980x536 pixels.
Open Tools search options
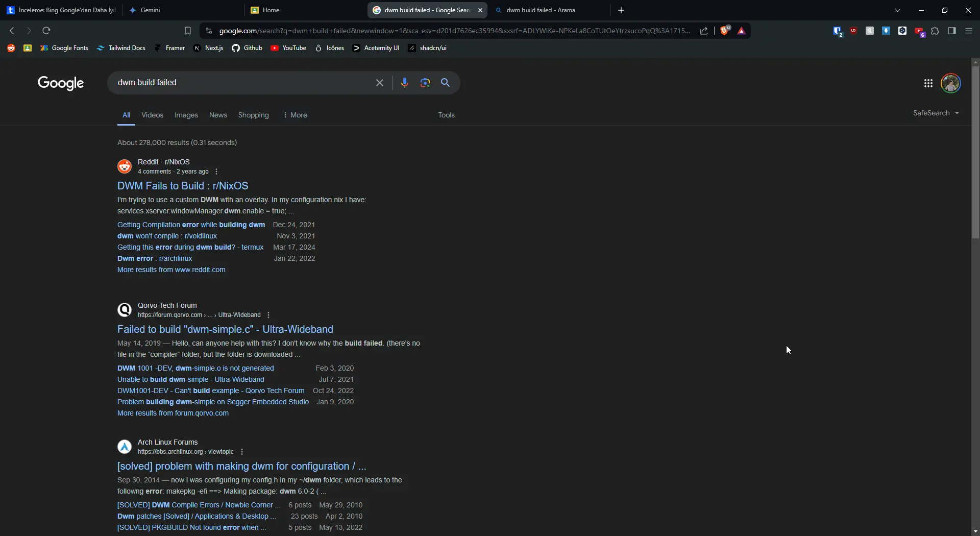tap(446, 115)
